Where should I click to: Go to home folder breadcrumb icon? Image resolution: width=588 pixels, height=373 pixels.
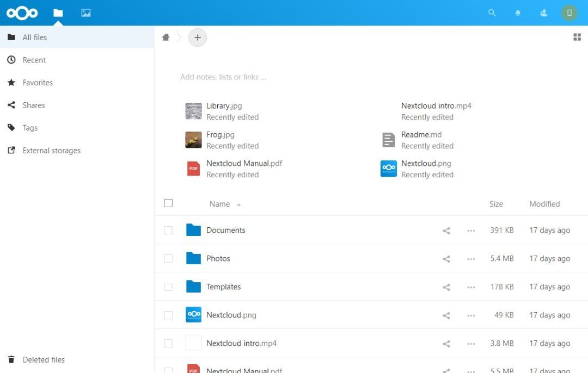166,38
